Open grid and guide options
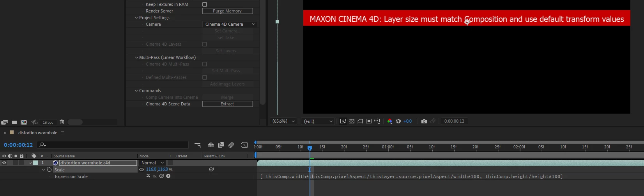The height and width of the screenshot is (196, 644). (377, 121)
